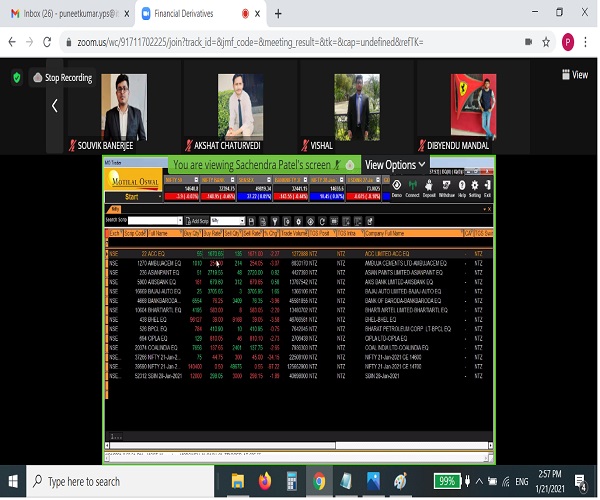
Task: Bookmark this page with the star icon
Action: coord(546,42)
